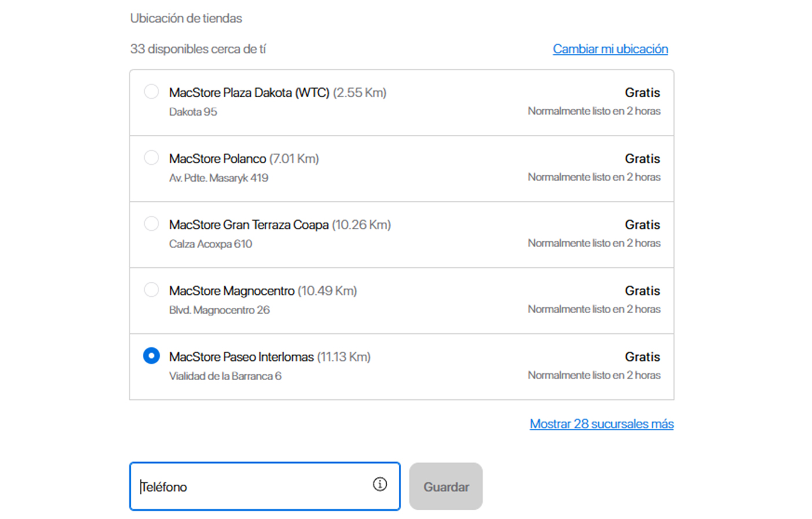Click the Dakota 95 address text
Screen dimensions: 812x519
[x=193, y=112]
